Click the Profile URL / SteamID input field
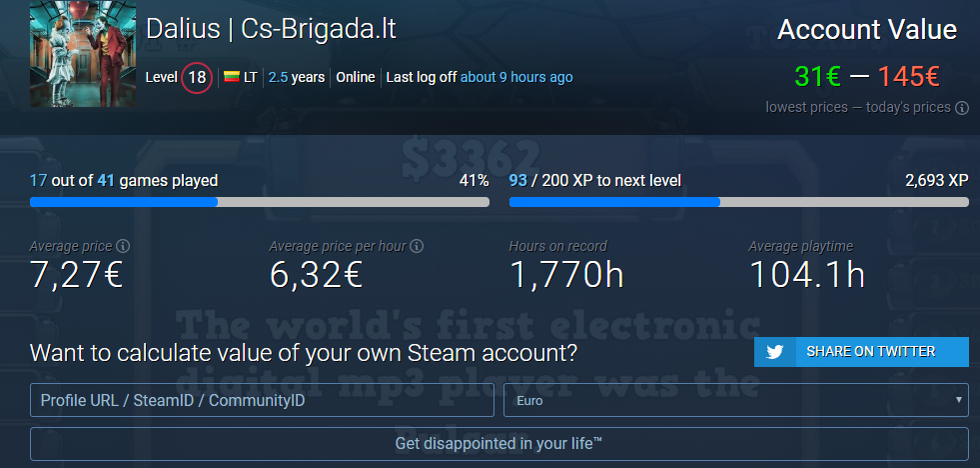 (x=262, y=400)
